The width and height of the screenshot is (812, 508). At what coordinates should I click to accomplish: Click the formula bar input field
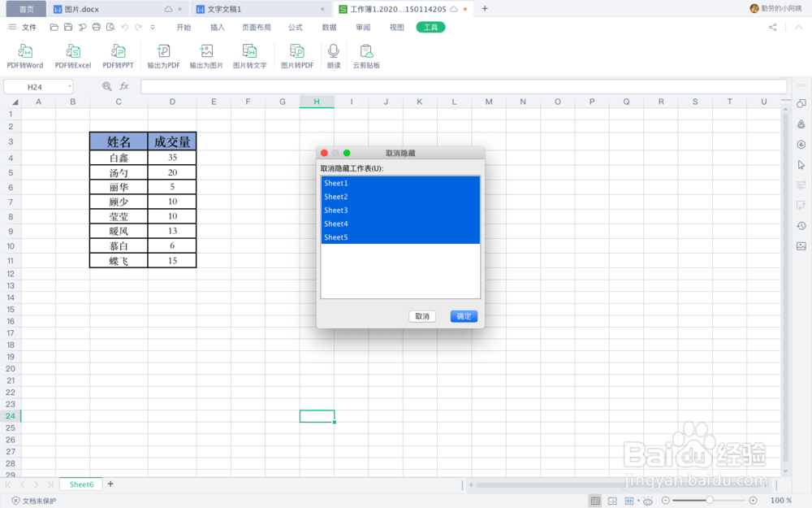click(464, 87)
